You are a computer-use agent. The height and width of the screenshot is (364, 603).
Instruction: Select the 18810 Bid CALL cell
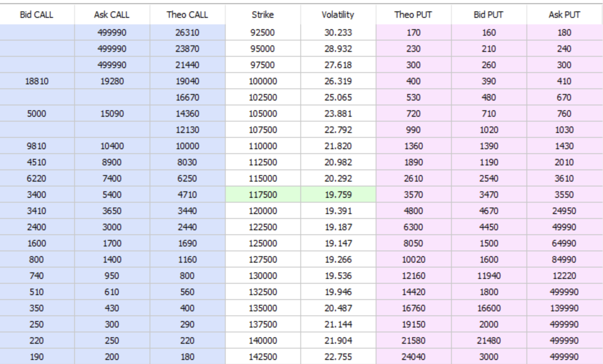pos(36,81)
